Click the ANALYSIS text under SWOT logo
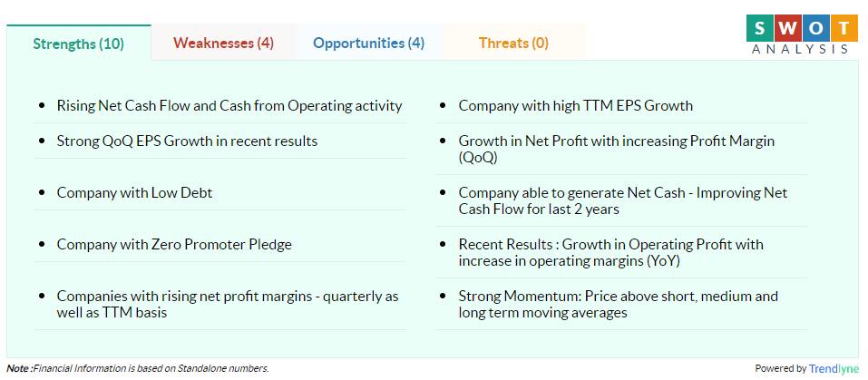The width and height of the screenshot is (868, 380). tap(800, 49)
